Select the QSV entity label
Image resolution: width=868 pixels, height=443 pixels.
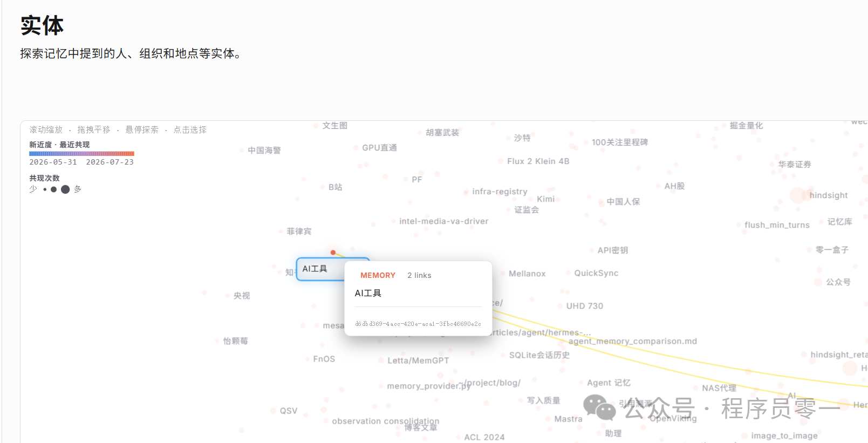(288, 411)
